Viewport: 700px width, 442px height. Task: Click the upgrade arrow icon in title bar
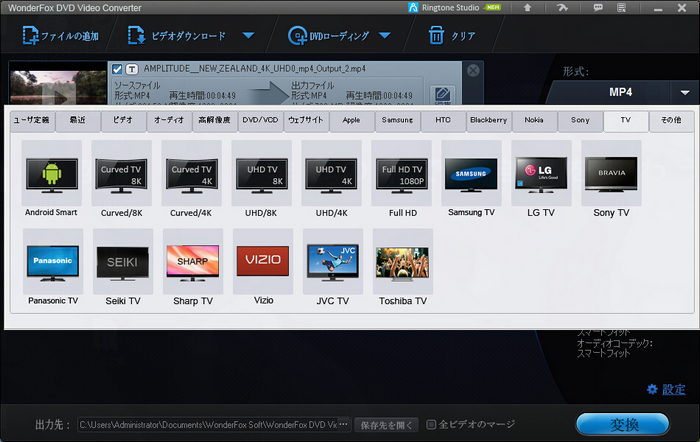pos(527,8)
